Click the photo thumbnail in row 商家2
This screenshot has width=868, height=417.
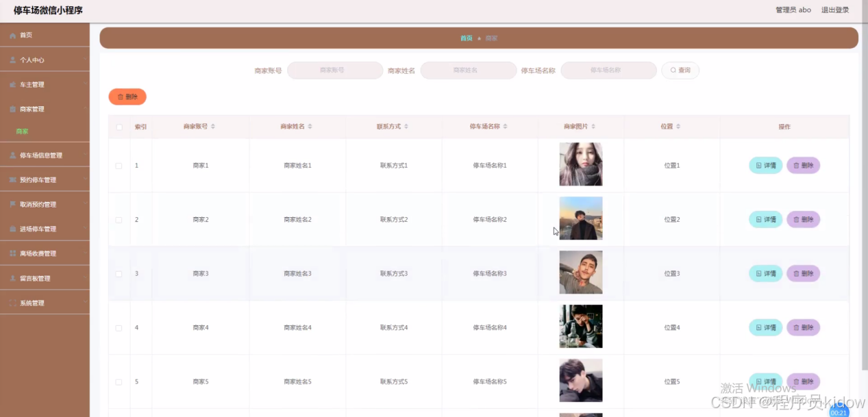[x=581, y=218]
